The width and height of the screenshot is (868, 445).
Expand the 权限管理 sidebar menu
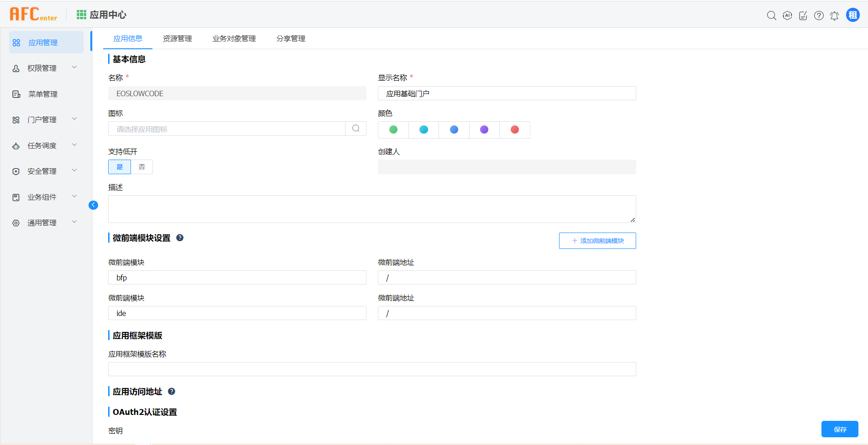[x=46, y=68]
